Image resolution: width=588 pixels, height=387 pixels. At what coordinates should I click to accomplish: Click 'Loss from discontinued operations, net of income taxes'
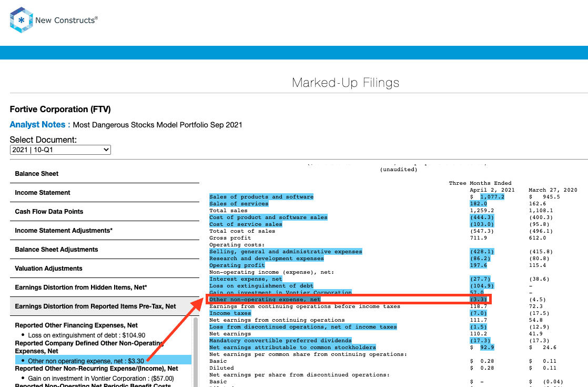click(x=303, y=327)
